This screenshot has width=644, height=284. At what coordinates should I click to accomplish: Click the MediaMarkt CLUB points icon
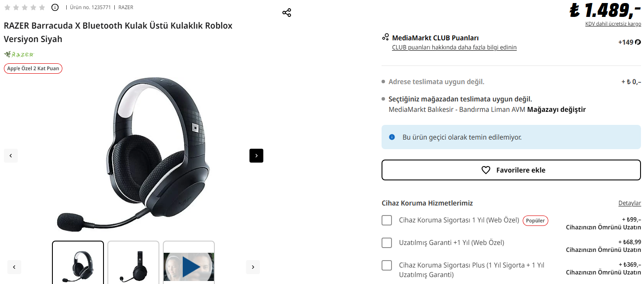point(385,37)
